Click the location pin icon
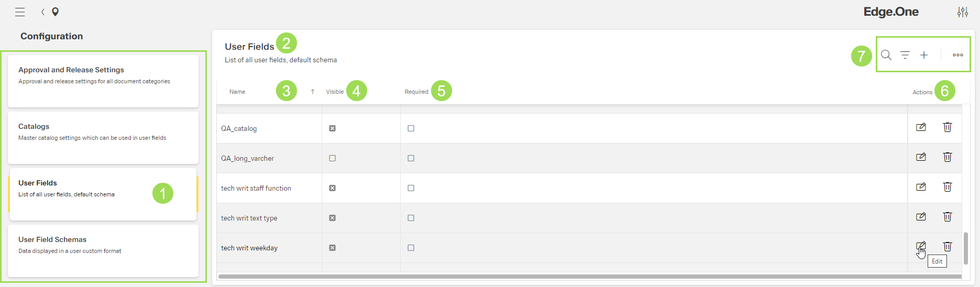980x287 pixels. tap(55, 12)
